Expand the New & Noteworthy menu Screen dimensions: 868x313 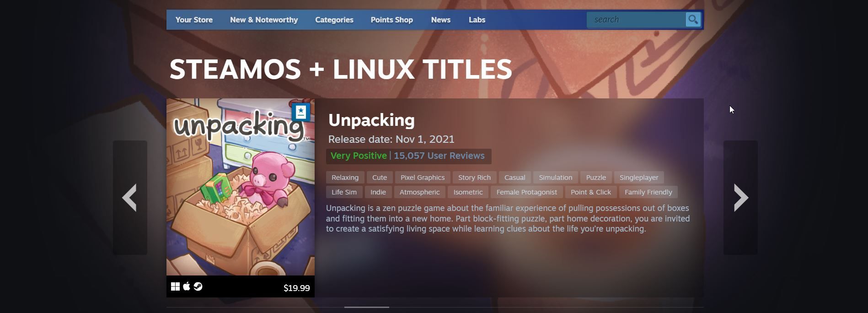pyautogui.click(x=264, y=20)
